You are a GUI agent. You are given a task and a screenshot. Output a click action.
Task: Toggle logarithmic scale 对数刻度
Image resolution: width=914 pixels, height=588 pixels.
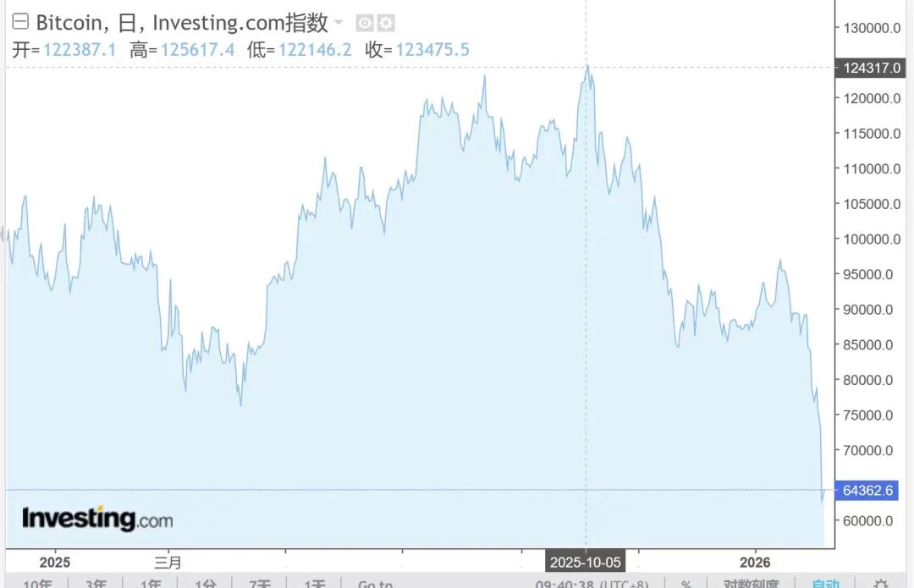pos(752,584)
